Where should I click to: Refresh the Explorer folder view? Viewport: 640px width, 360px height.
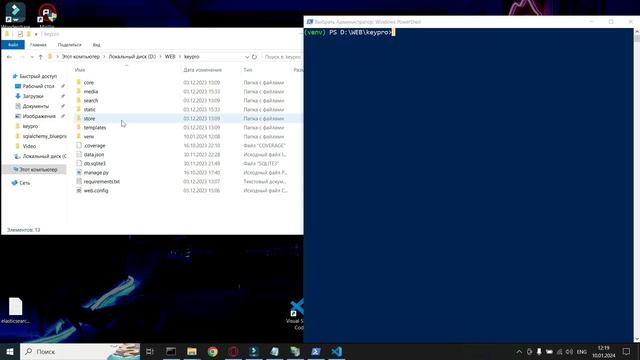pyautogui.click(x=254, y=57)
